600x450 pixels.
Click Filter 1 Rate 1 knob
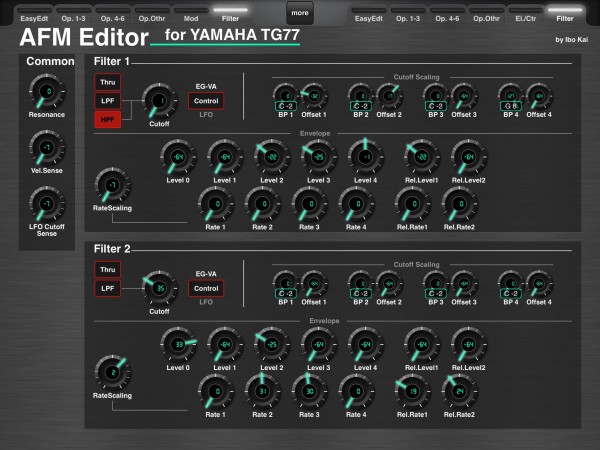click(x=216, y=204)
